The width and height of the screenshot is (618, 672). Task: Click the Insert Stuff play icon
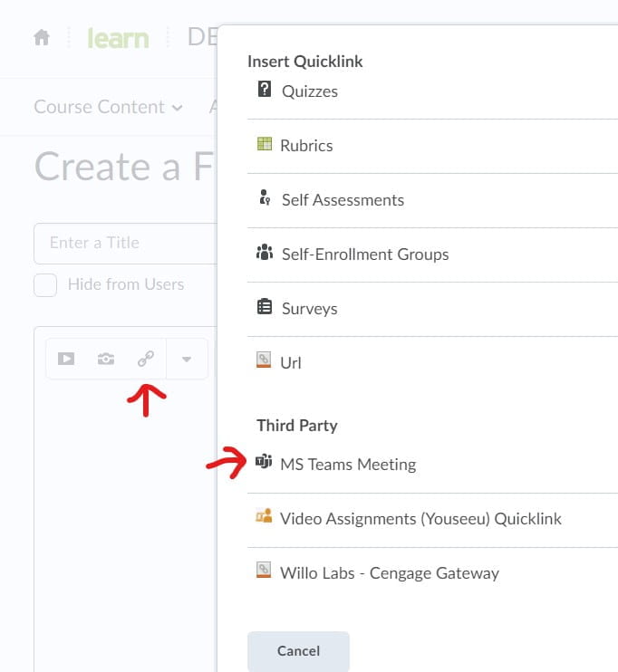tap(66, 359)
